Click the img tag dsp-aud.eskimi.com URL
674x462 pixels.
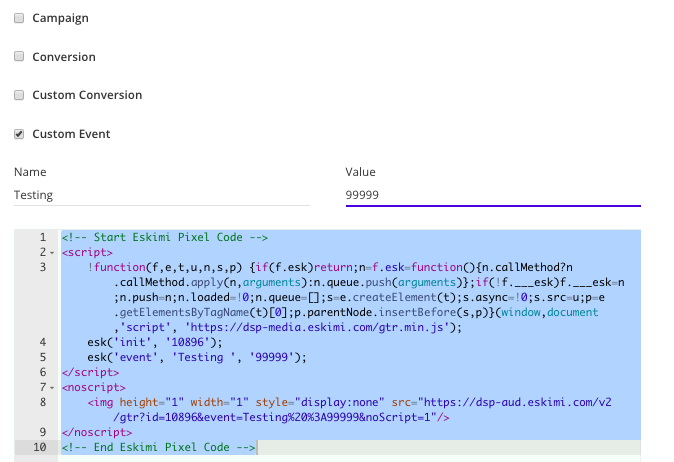pyautogui.click(x=515, y=402)
